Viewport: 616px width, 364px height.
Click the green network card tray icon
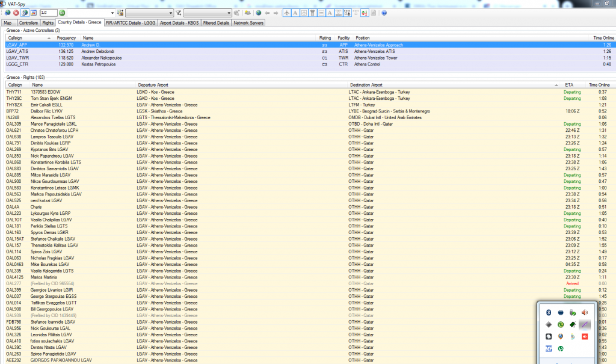(573, 325)
